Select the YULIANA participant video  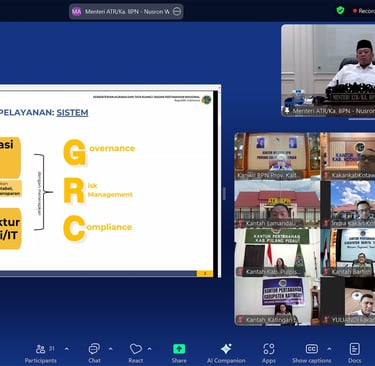(x=348, y=301)
